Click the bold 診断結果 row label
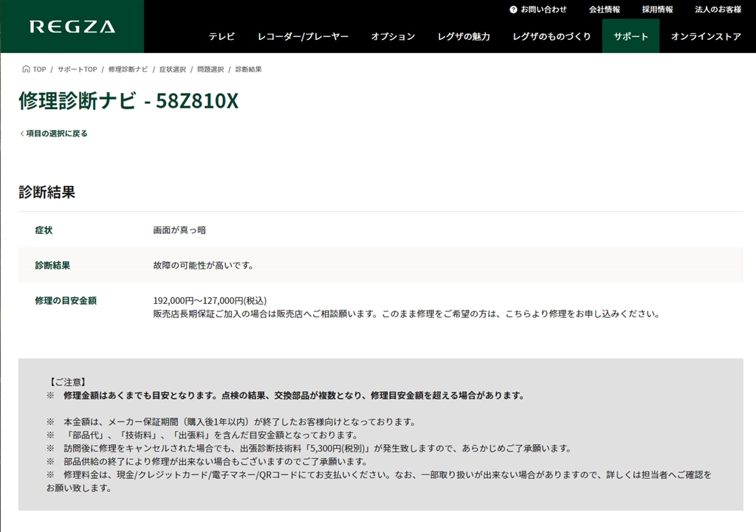 52,266
